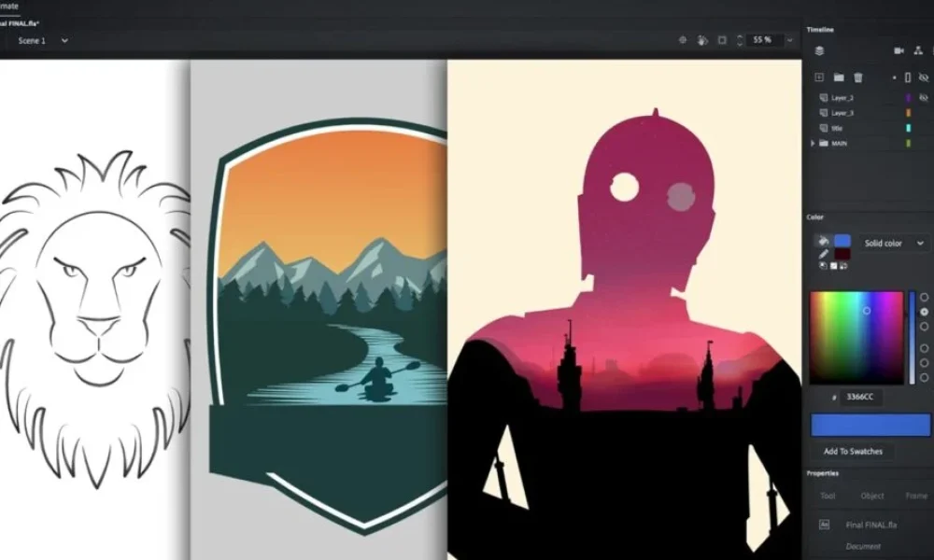Click the Delete layer trash icon
This screenshot has height=560, width=934.
[858, 77]
